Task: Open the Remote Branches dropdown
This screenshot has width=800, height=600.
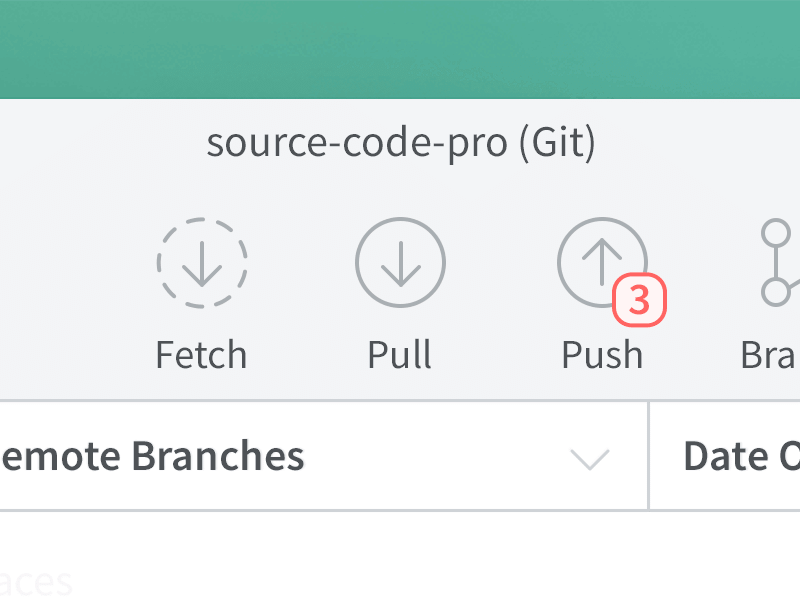Action: (x=300, y=456)
